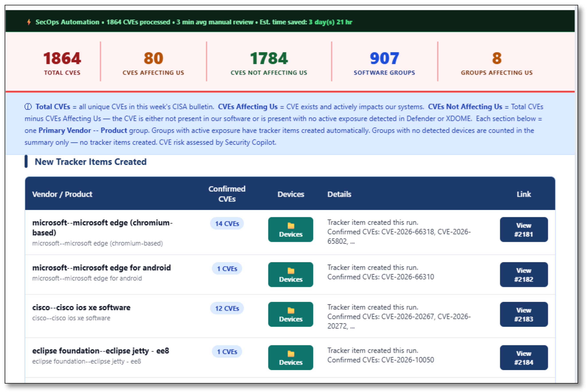Image resolution: width=588 pixels, height=392 pixels.
Task: View tracker item #2181
Action: [524, 230]
